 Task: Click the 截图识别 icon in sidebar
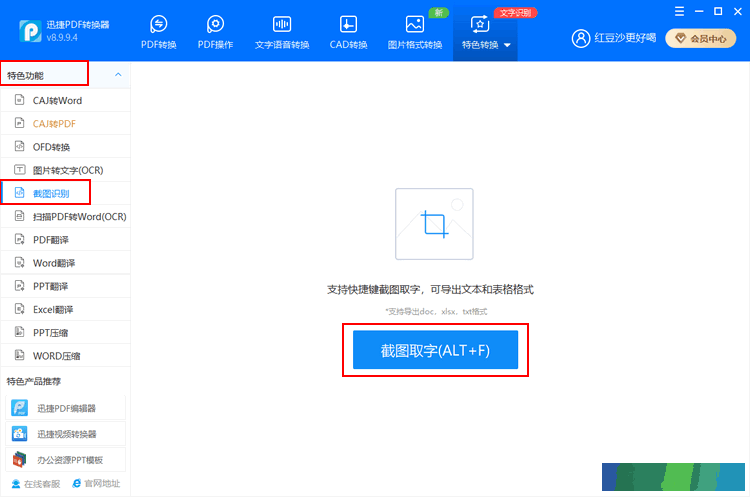coord(19,193)
